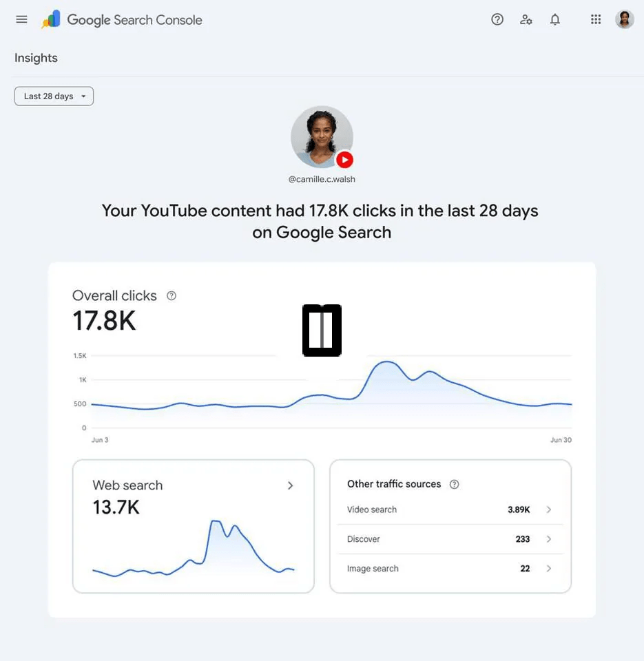The width and height of the screenshot is (644, 661).
Task: Click the Other traffic sources heading
Action: tap(394, 484)
